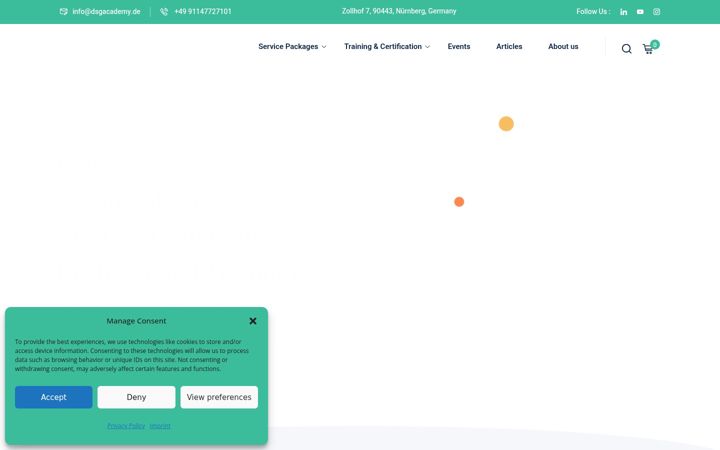Click the envelope email icon
The image size is (720, 450).
(x=64, y=11)
